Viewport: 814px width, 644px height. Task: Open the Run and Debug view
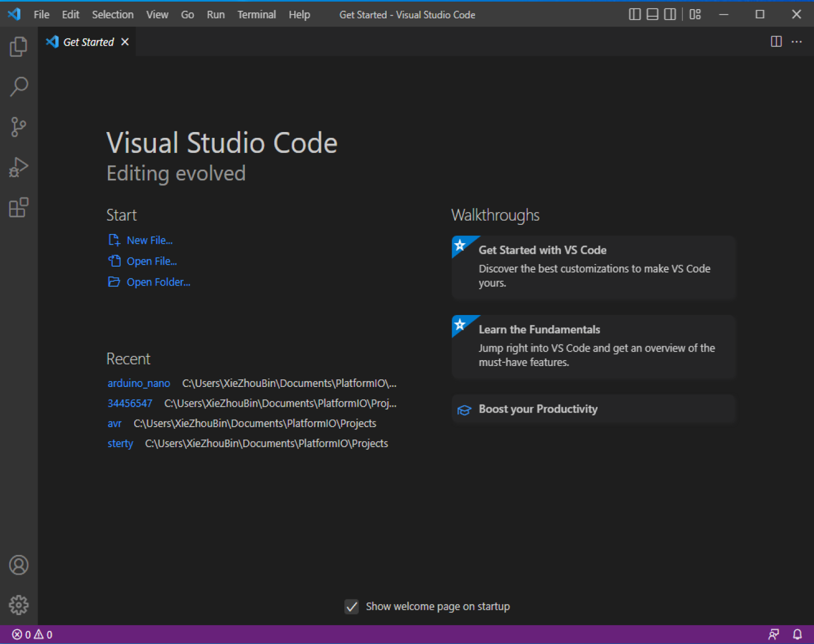coord(19,167)
